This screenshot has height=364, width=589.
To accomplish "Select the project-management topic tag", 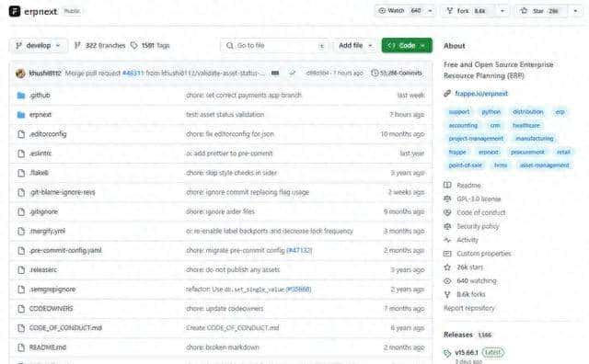I will point(476,139).
